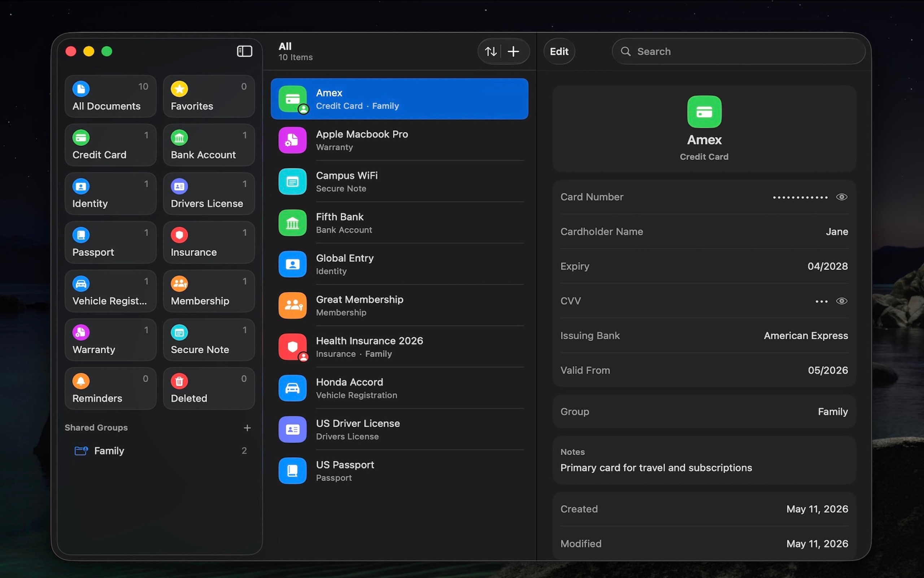Viewport: 924px width, 578px height.
Task: Click the Passport category icon
Action: click(x=81, y=235)
